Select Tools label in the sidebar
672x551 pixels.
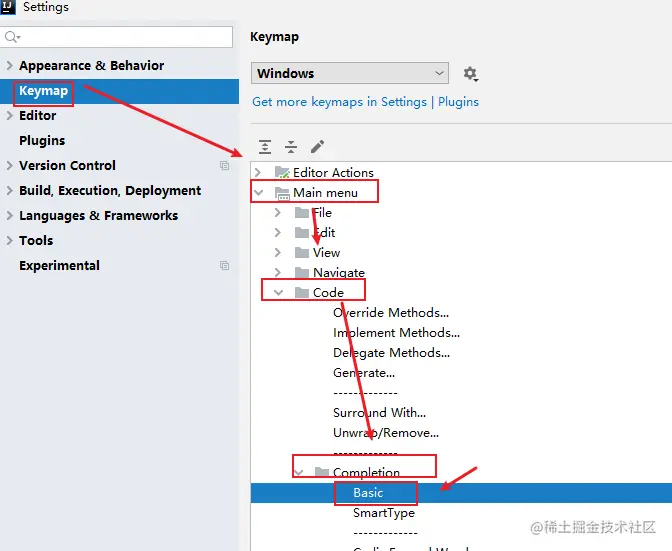coord(36,240)
